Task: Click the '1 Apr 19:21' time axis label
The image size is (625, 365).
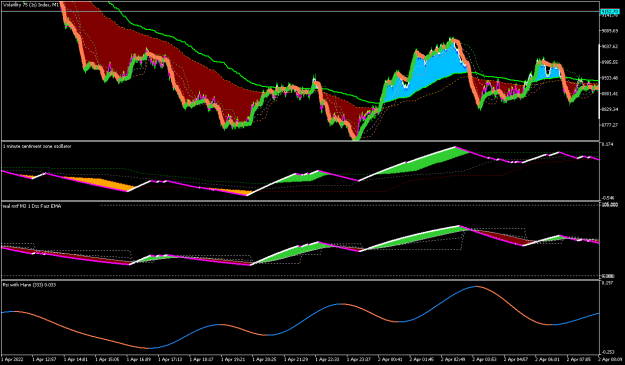Action: click(233, 359)
